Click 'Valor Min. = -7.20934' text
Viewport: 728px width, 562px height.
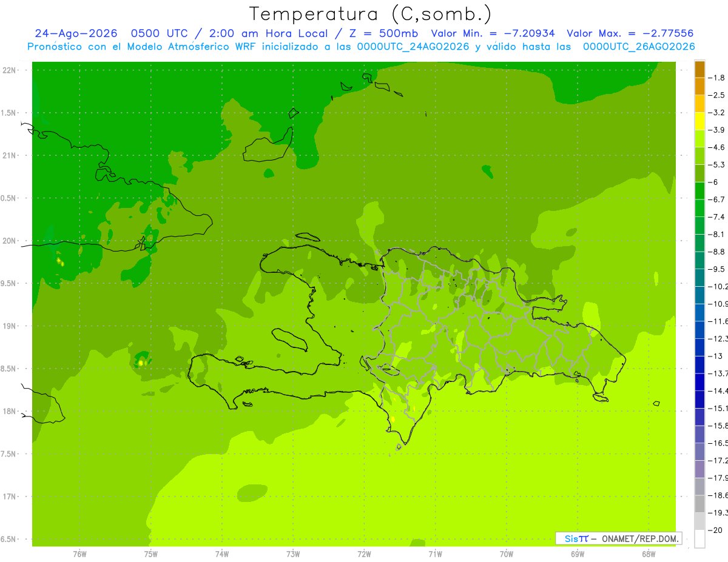click(493, 33)
